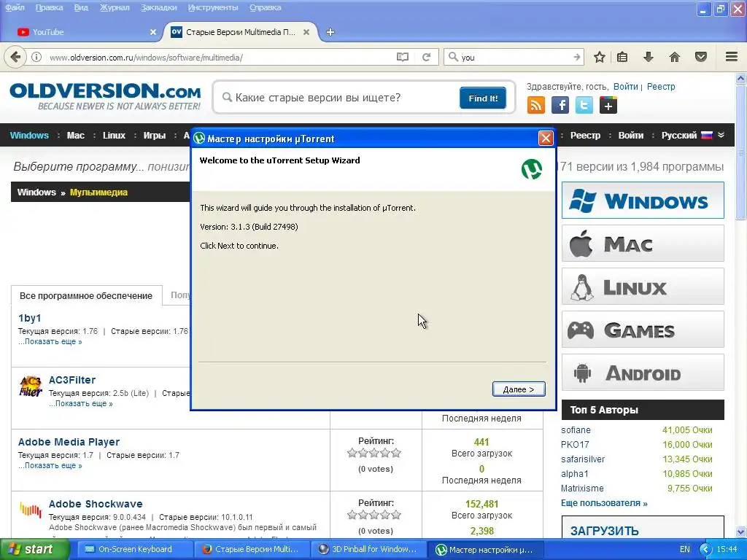This screenshot has width=747, height=560.
Task: Click the Mac platform banner
Action: point(643,244)
